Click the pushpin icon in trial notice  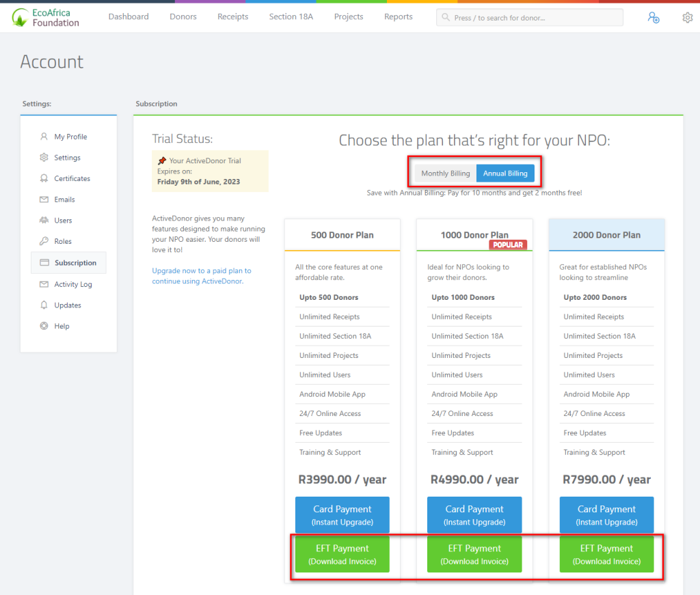pyautogui.click(x=162, y=161)
